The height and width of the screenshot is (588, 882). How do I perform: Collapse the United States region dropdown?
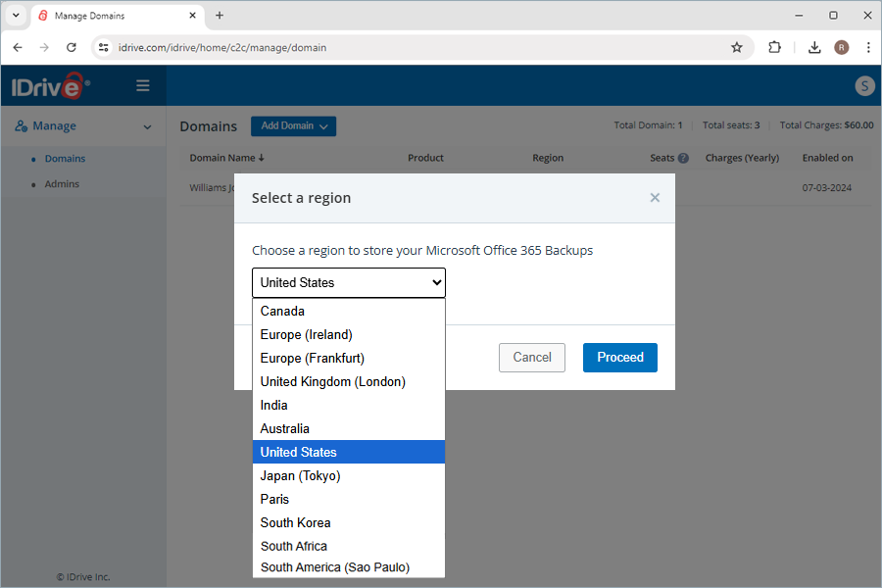(x=349, y=282)
